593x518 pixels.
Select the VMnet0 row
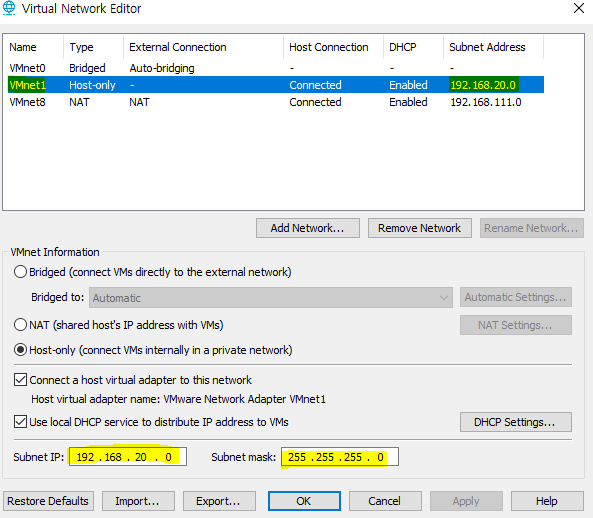pyautogui.click(x=276, y=68)
